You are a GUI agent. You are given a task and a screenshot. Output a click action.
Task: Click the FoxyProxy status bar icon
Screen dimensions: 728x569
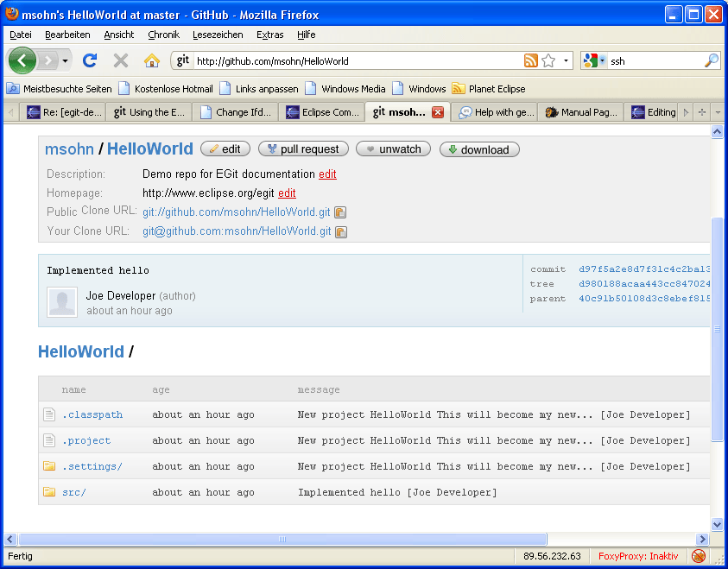(x=699, y=555)
